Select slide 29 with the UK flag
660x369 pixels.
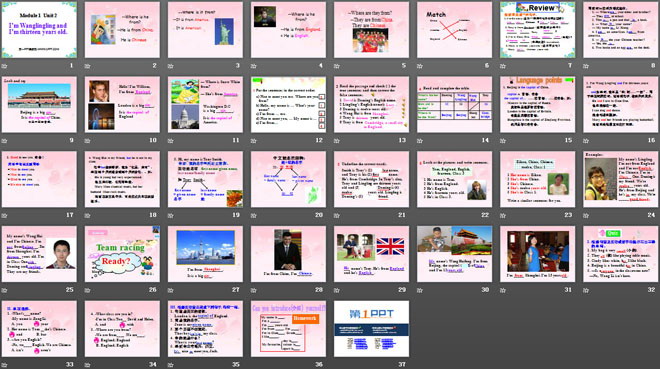coord(372,254)
